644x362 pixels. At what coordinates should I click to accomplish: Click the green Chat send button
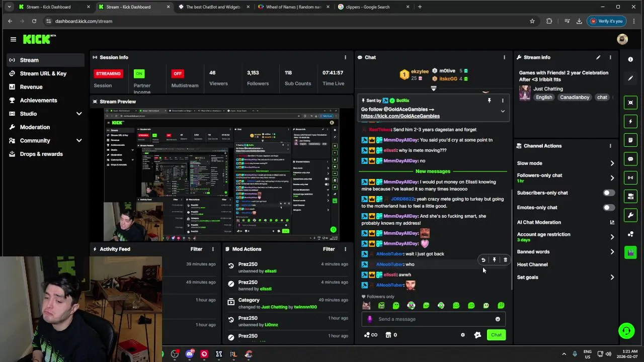click(496, 335)
